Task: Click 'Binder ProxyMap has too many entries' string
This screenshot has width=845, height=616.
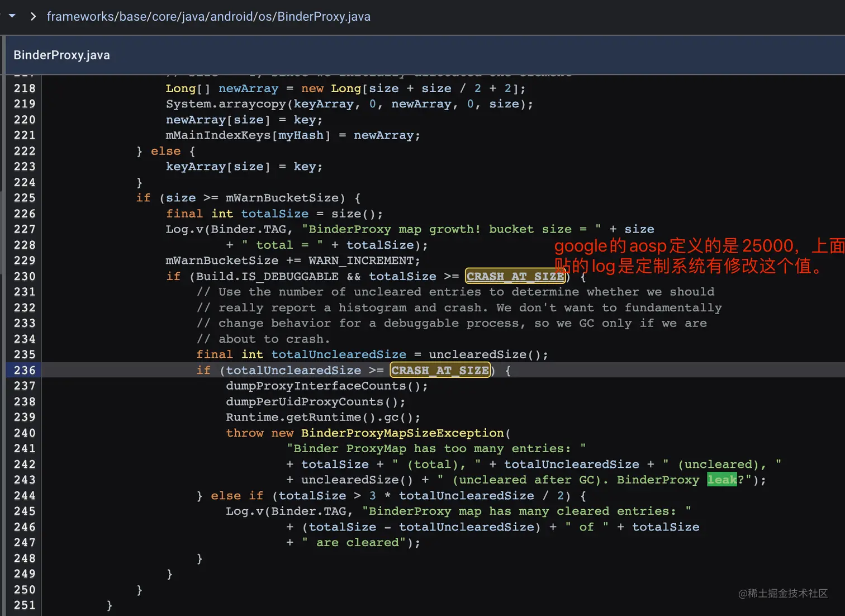Action: (x=436, y=448)
